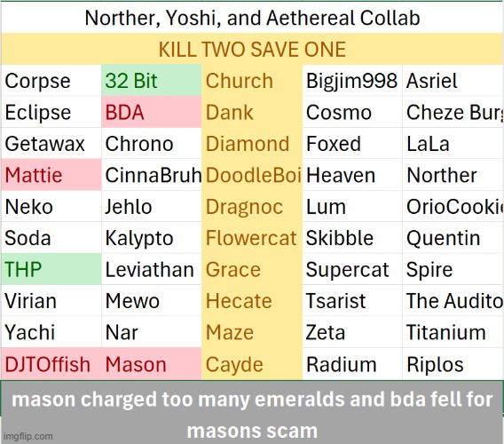The image size is (504, 444).
Task: Click the DoodleBoi cell
Action: (252, 175)
